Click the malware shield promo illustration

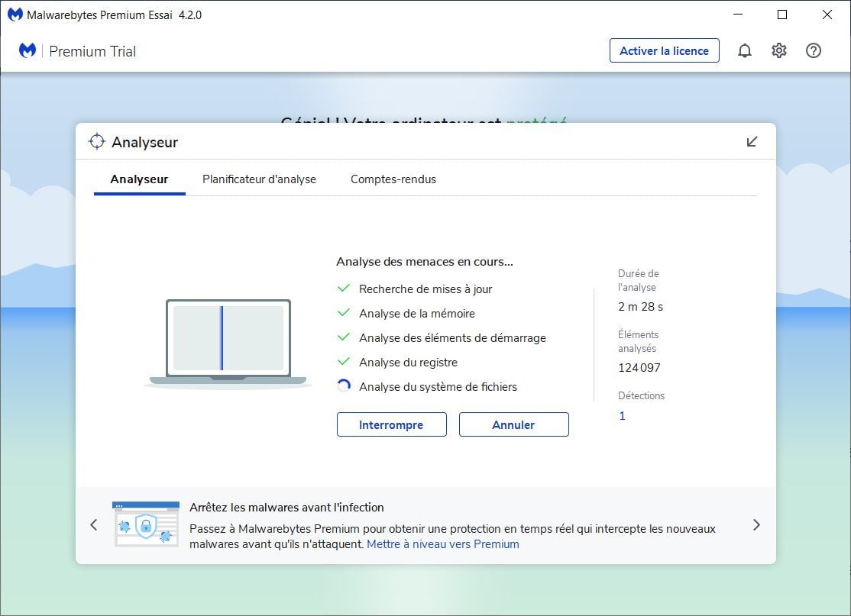tap(146, 524)
